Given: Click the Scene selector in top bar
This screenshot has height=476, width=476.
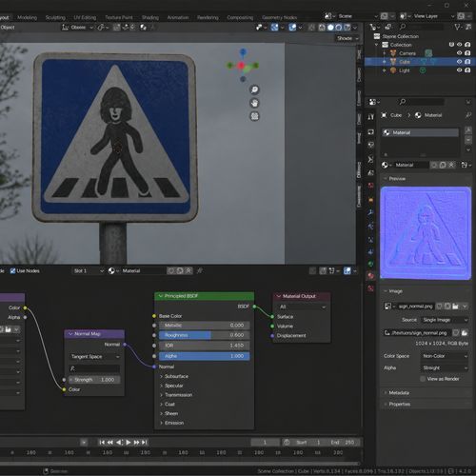Looking at the screenshot, I should 351,16.
